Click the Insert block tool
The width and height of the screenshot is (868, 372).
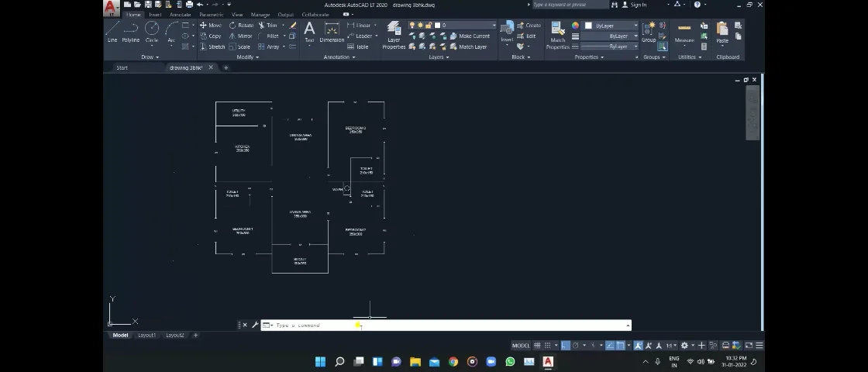coord(507,32)
